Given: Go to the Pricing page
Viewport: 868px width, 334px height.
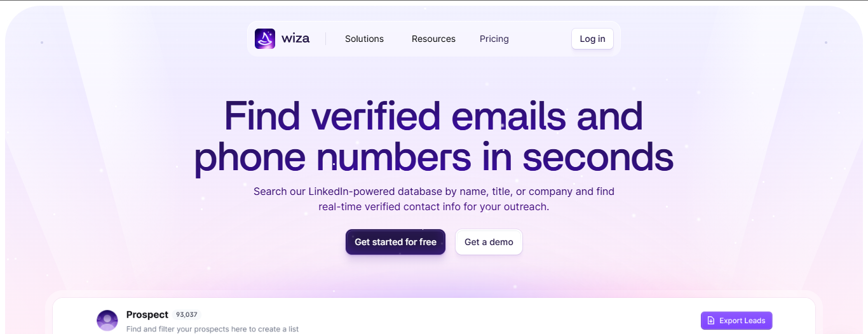Looking at the screenshot, I should point(494,39).
